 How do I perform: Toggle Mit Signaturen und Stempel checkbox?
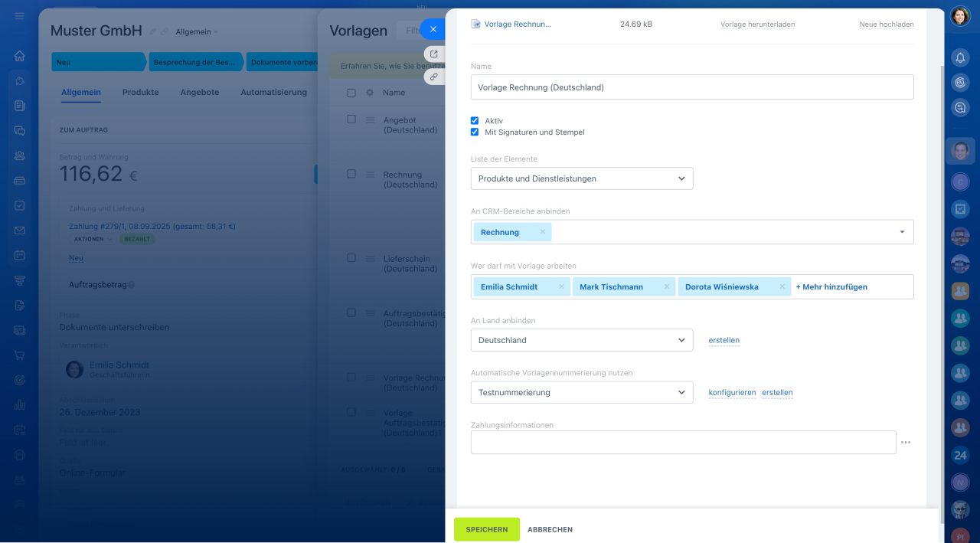click(x=475, y=132)
